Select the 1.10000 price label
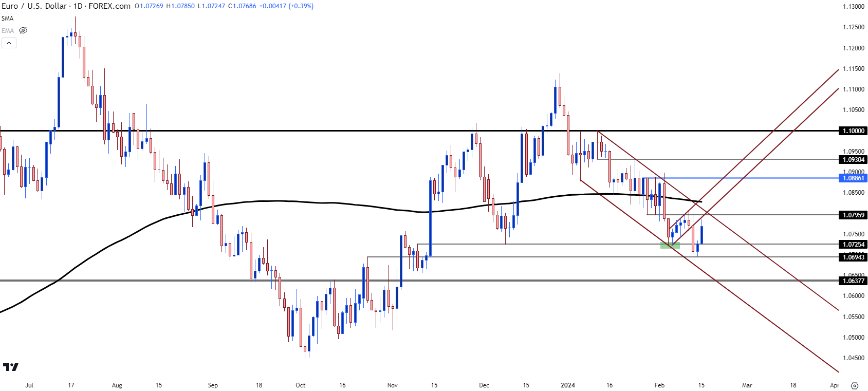The width and height of the screenshot is (868, 391). pyautogui.click(x=853, y=131)
